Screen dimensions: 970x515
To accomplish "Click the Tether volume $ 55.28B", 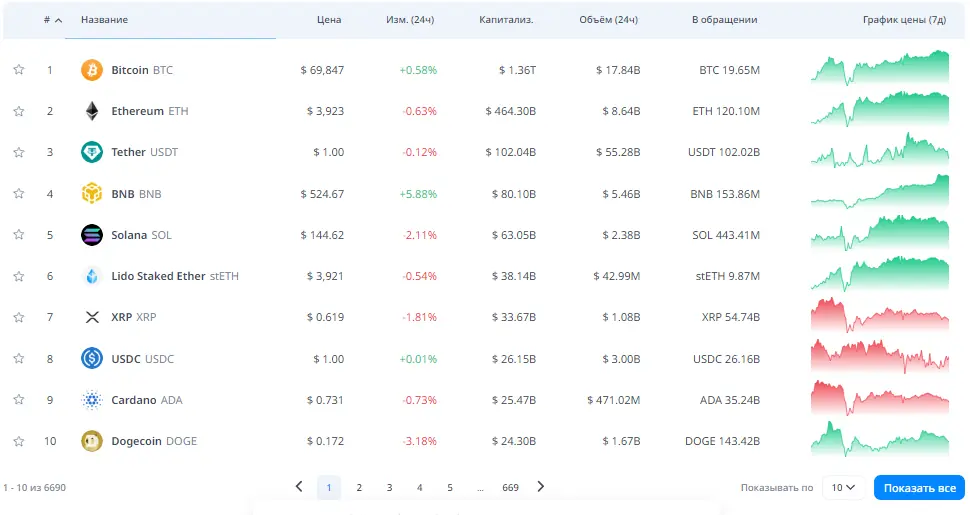I will [x=617, y=152].
